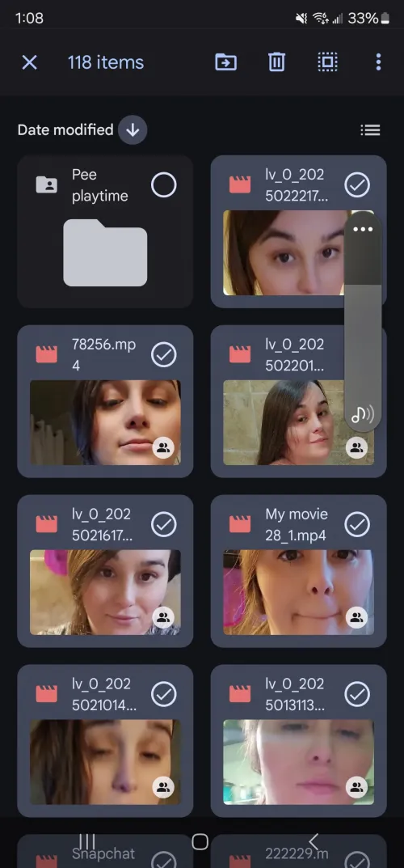
Task: Tap video icon beside lv_0_2025021014
Action: [46, 693]
